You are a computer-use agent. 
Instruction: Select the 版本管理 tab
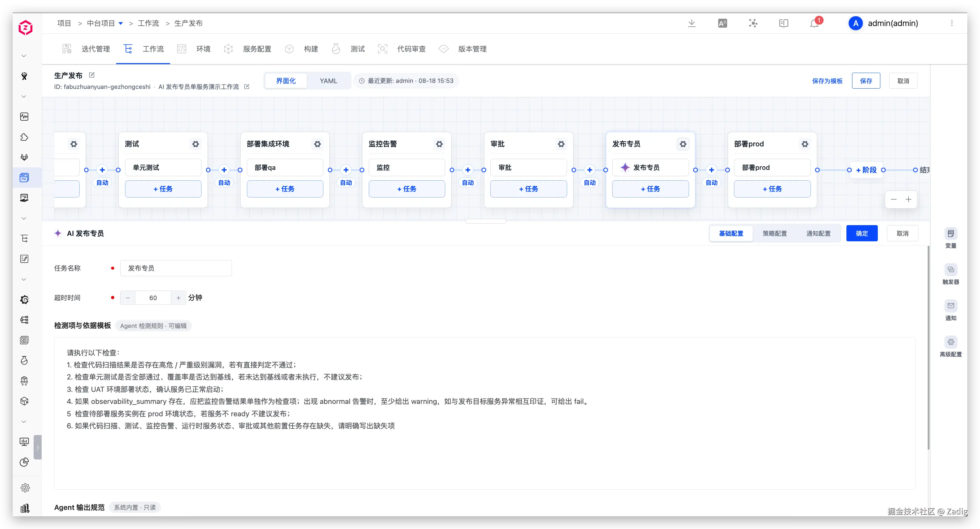(463, 49)
